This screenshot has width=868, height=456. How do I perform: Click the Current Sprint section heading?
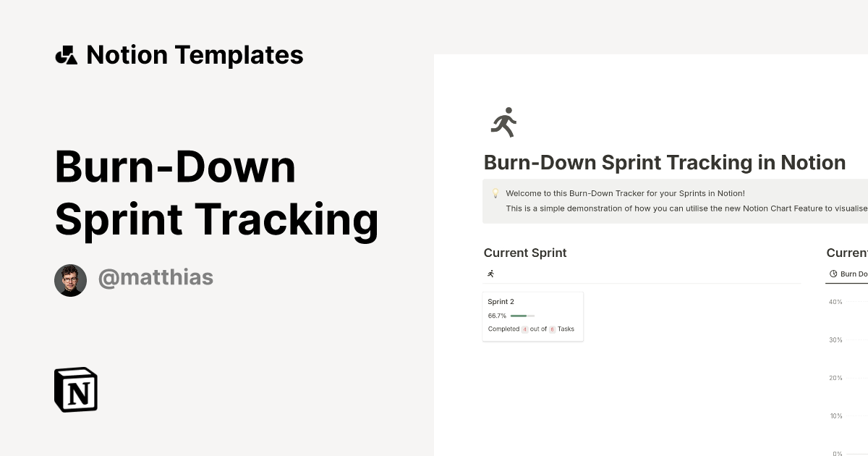click(x=525, y=253)
